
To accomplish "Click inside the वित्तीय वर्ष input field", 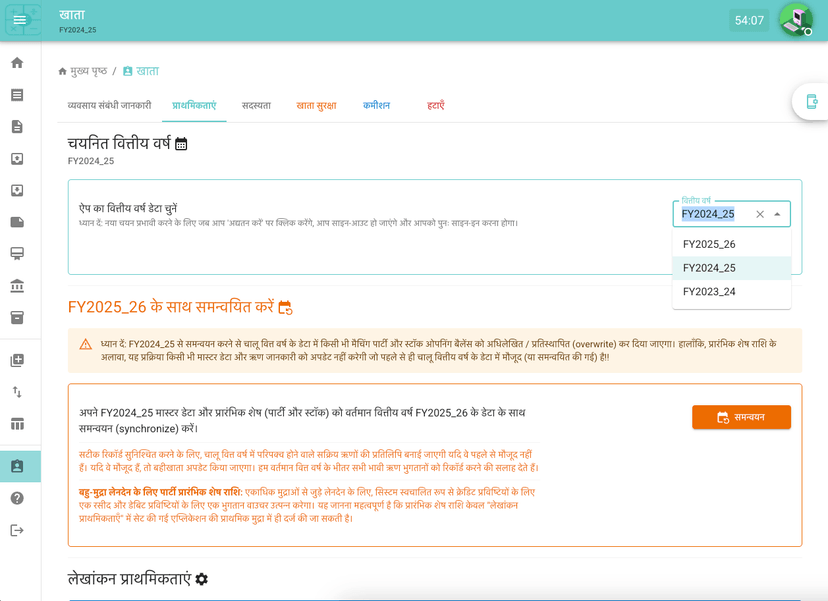I will (x=712, y=214).
